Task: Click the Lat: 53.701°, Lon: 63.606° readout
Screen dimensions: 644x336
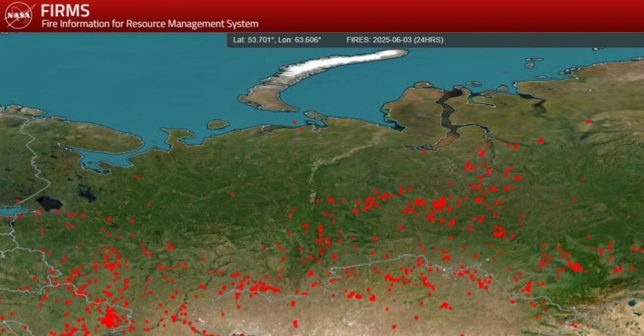Action: (x=277, y=40)
